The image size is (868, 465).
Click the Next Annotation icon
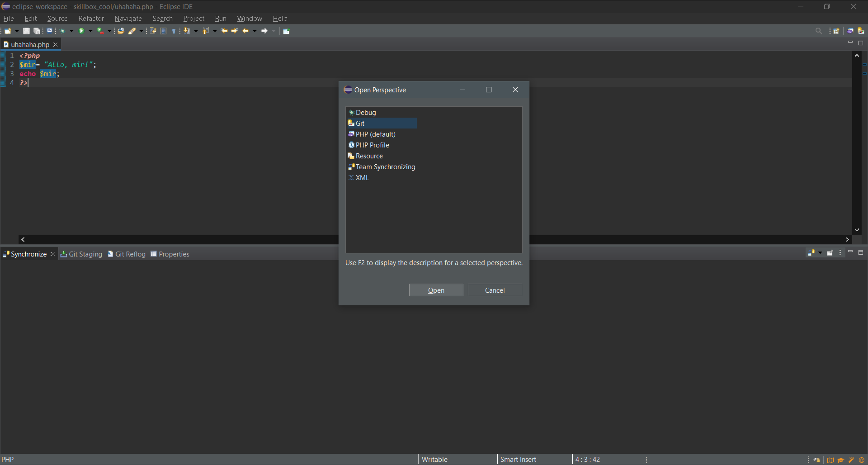click(x=187, y=31)
